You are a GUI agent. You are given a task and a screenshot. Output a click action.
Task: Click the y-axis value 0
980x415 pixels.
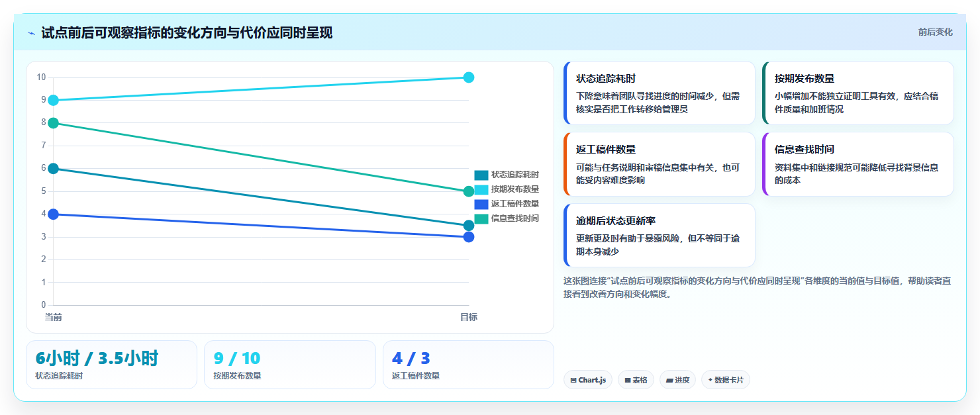pos(44,305)
